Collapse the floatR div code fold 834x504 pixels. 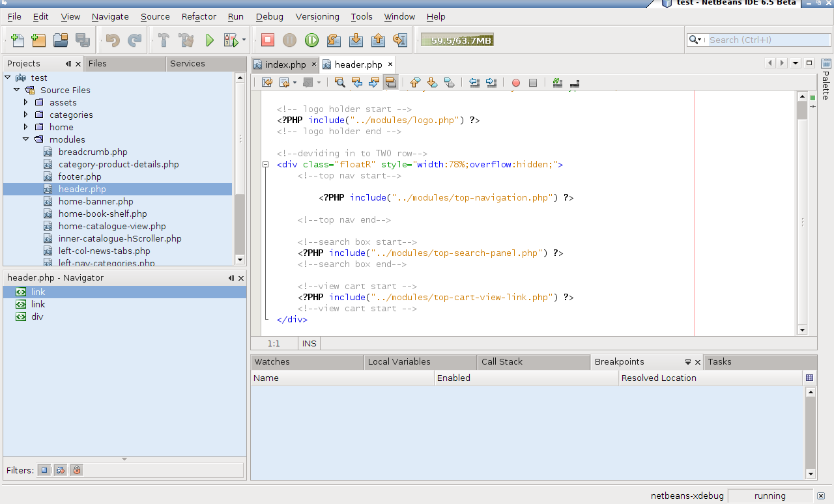click(265, 164)
